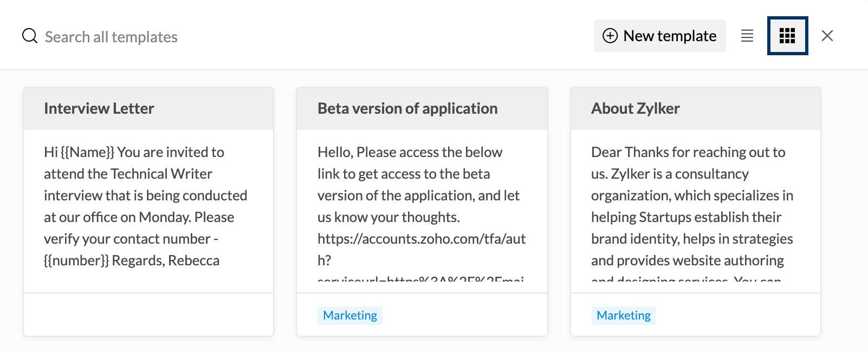868x352 pixels.
Task: Click the {{Name}} placeholder in Interview Letter
Action: (87, 152)
